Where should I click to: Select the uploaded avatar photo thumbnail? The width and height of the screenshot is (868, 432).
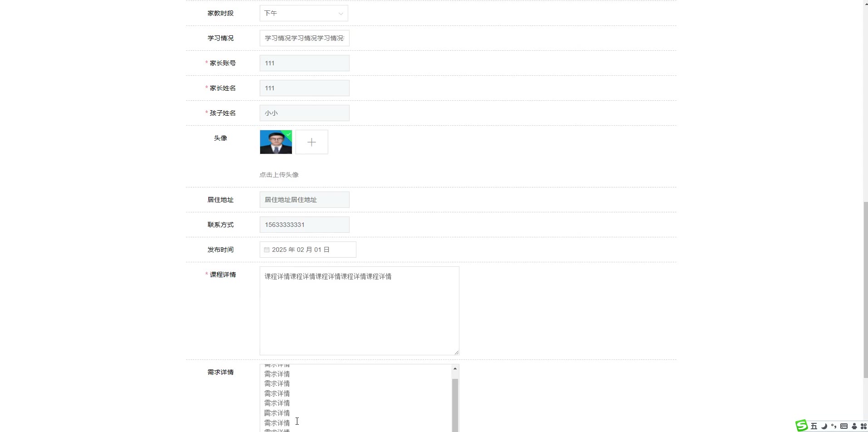pos(276,142)
